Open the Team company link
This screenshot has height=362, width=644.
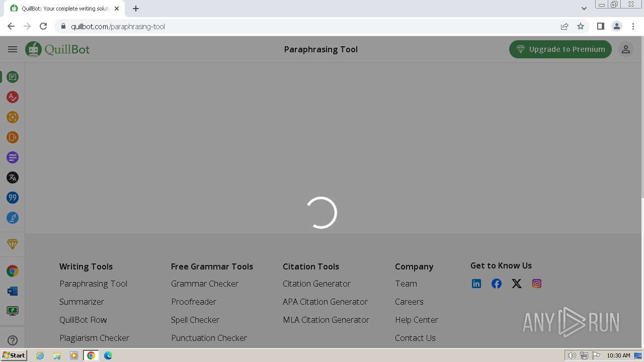click(x=406, y=284)
